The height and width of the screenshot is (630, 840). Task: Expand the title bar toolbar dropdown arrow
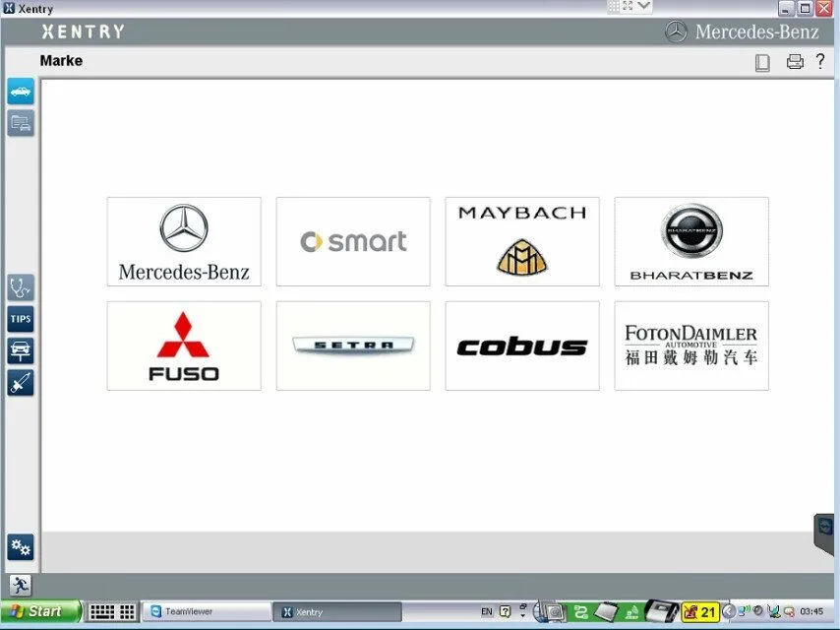point(644,6)
